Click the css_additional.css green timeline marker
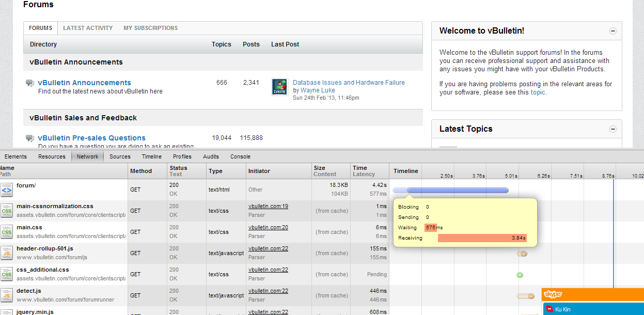The width and height of the screenshot is (644, 315). (520, 275)
